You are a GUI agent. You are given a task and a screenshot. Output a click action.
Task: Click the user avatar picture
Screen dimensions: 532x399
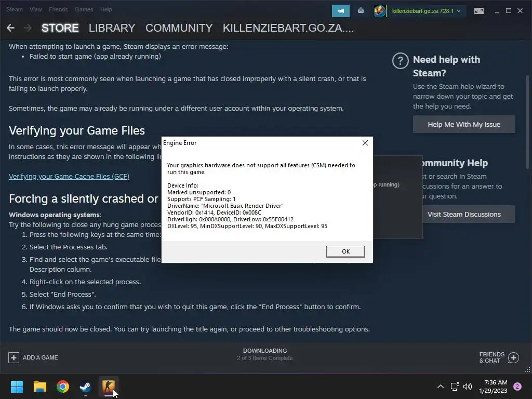(x=379, y=11)
